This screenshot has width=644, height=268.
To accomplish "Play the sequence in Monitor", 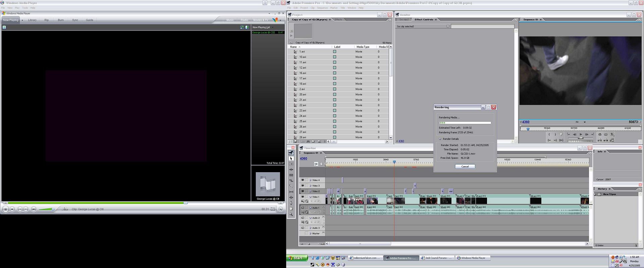I will pos(581,134).
